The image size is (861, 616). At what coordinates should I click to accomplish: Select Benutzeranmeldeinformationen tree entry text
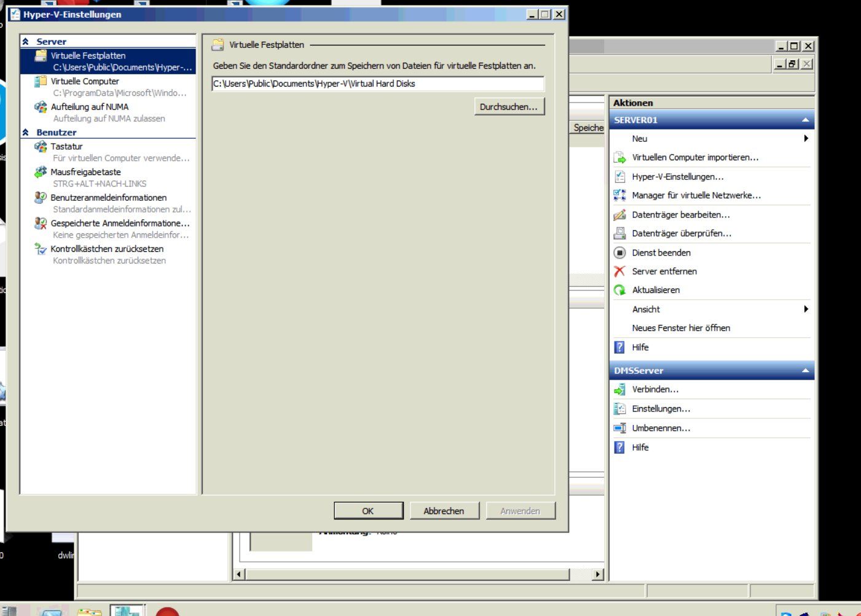point(109,197)
